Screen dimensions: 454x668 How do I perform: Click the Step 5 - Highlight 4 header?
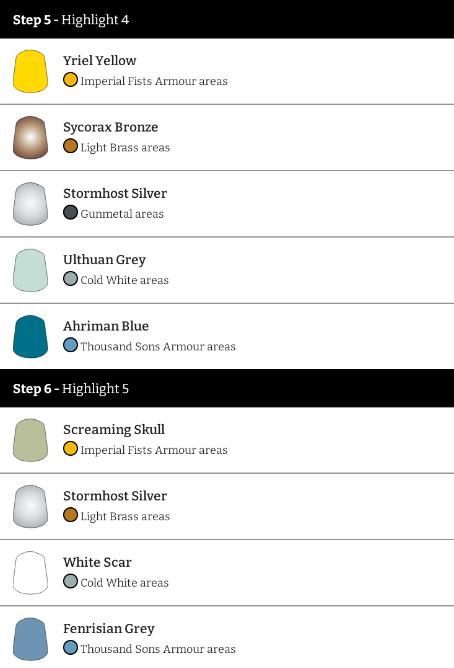coord(227,19)
